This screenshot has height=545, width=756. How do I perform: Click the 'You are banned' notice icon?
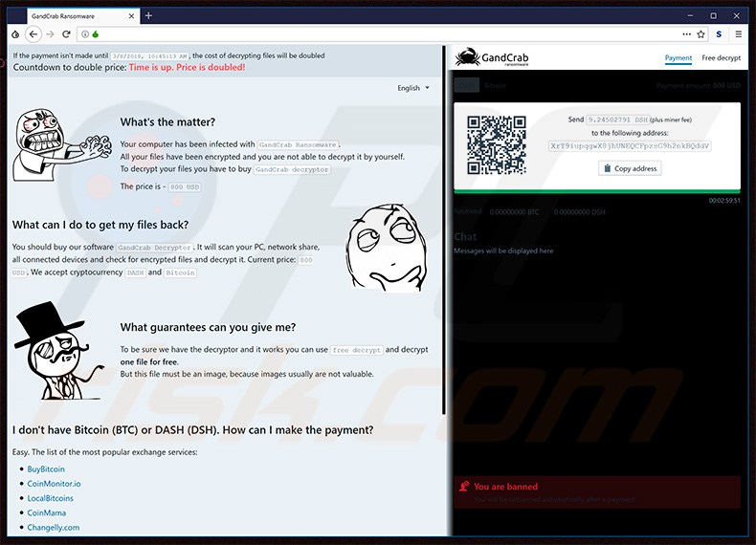pos(464,487)
